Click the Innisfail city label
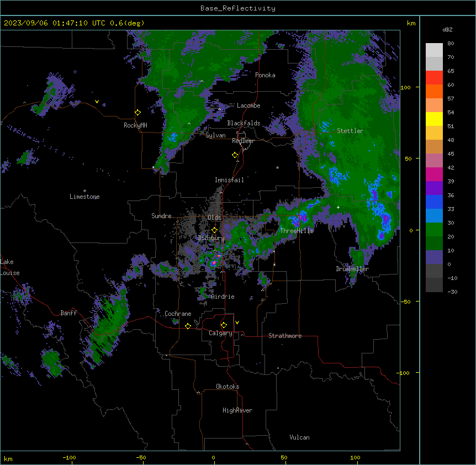The height and width of the screenshot is (465, 476). pyautogui.click(x=229, y=180)
